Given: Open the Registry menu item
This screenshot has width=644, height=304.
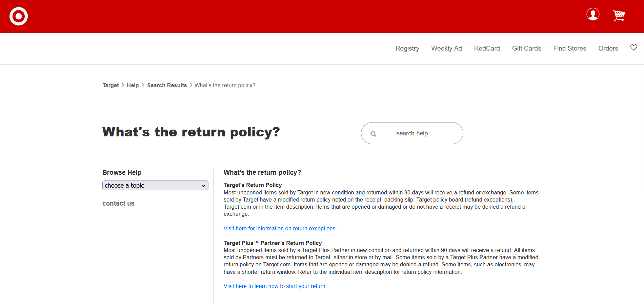Looking at the screenshot, I should coord(407,49).
